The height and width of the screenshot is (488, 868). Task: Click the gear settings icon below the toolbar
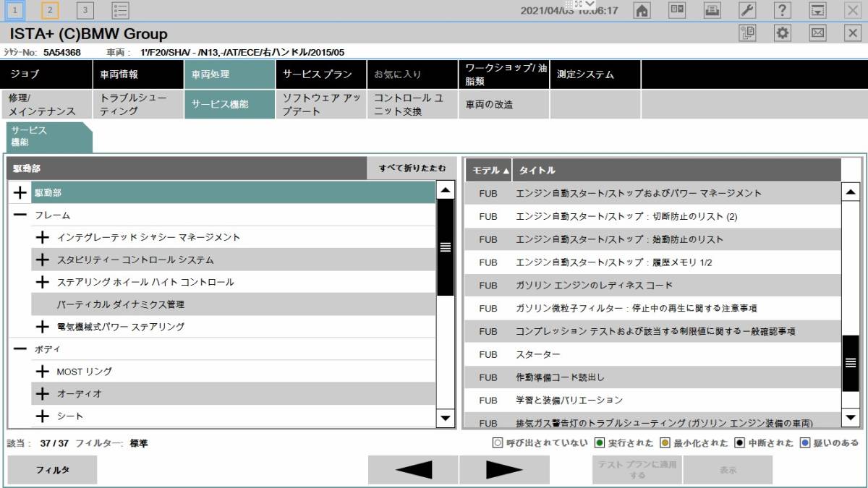pos(783,34)
